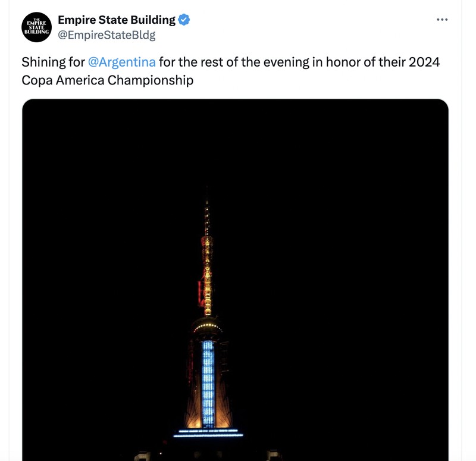This screenshot has height=461, width=476.
Task: Click the Empire State Building profile avatar
Action: tap(37, 27)
